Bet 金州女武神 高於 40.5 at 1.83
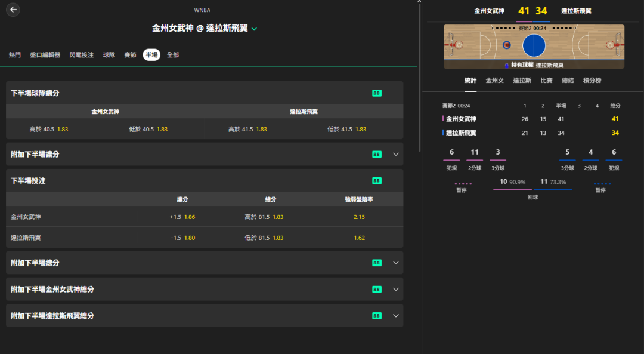Screen dimensions: 644x354 click(x=49, y=129)
